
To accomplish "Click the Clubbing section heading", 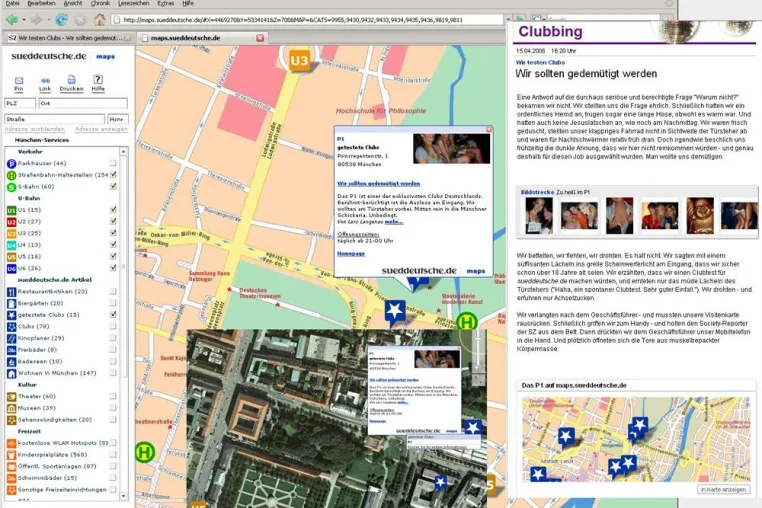I will point(550,32).
